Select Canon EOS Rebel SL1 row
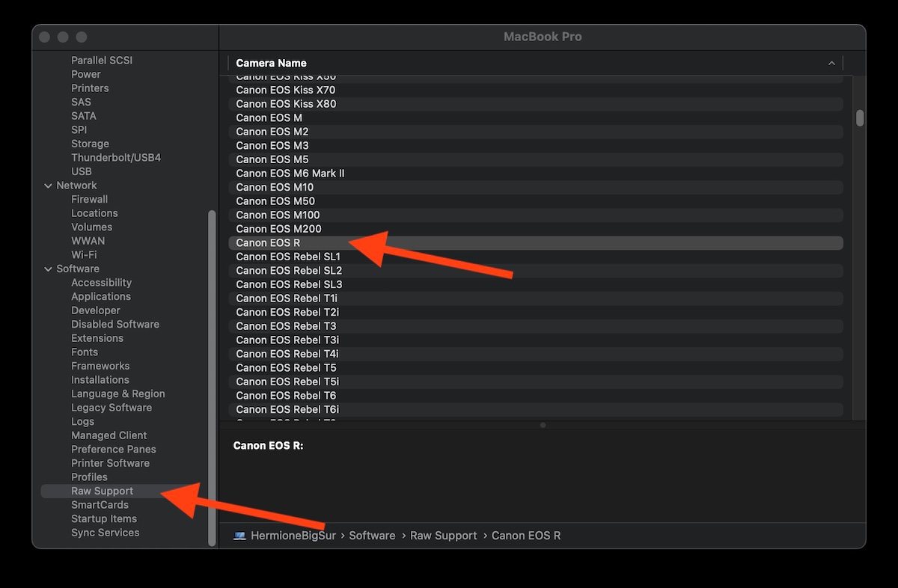Screen dimensions: 898x588 (x=536, y=257)
